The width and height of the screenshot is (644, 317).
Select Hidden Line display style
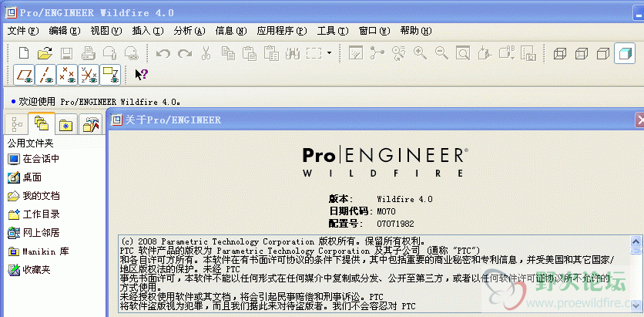click(581, 53)
